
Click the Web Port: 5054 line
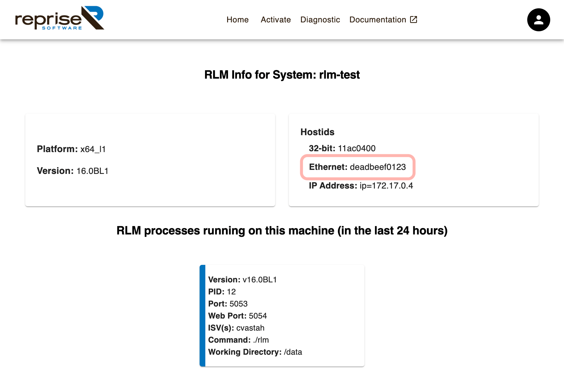(237, 316)
